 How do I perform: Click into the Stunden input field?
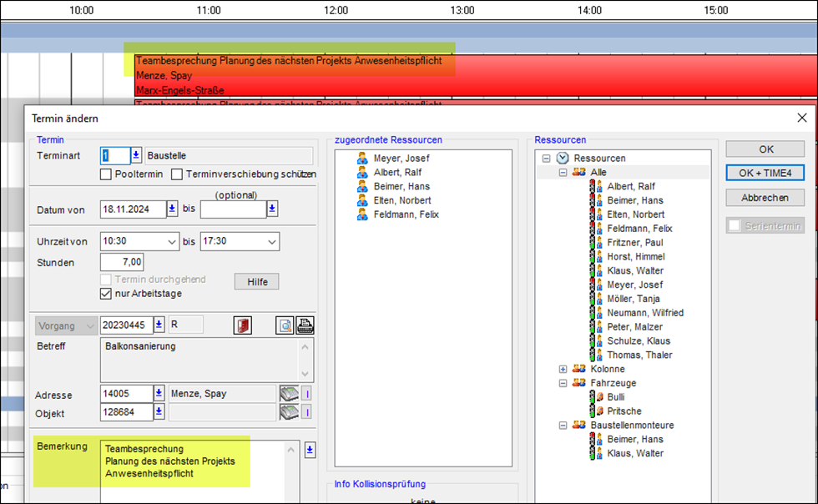pos(124,263)
